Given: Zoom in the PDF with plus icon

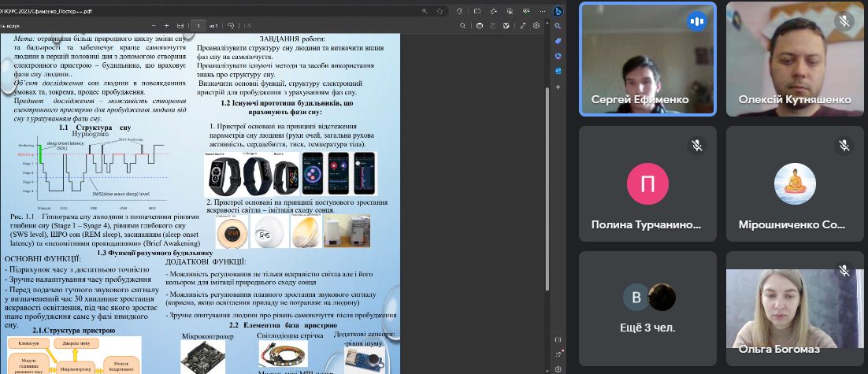Looking at the screenshot, I should coord(167,25).
